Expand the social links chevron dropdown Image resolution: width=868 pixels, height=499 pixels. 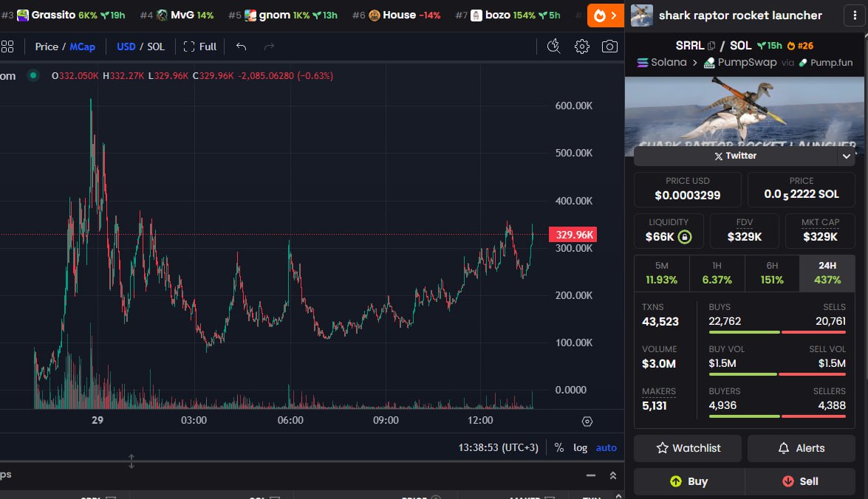[x=847, y=156]
